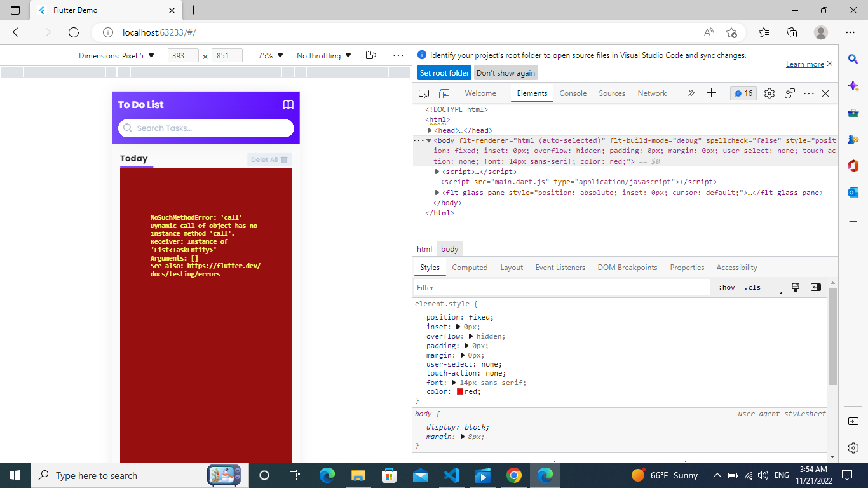Click the Search Tasks input field

(x=206, y=128)
